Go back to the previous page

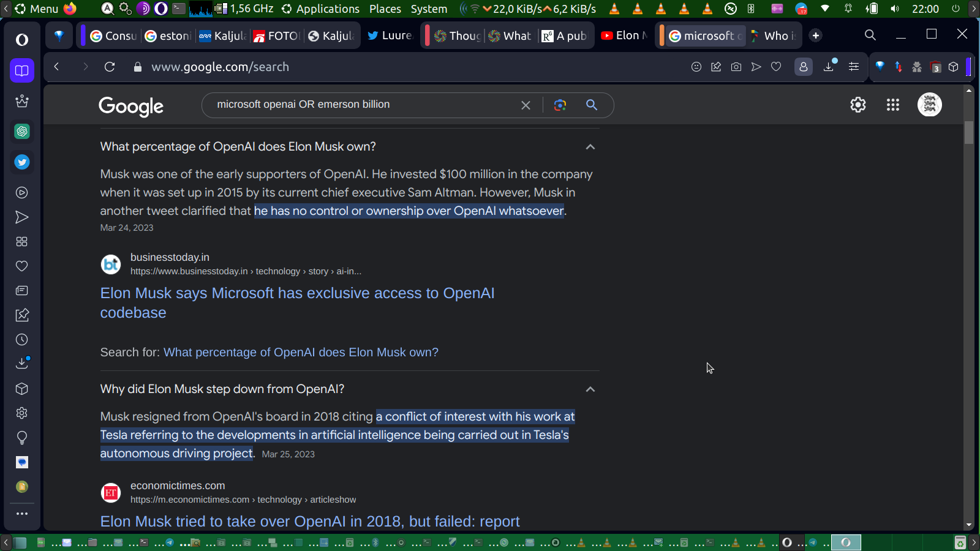tap(56, 67)
